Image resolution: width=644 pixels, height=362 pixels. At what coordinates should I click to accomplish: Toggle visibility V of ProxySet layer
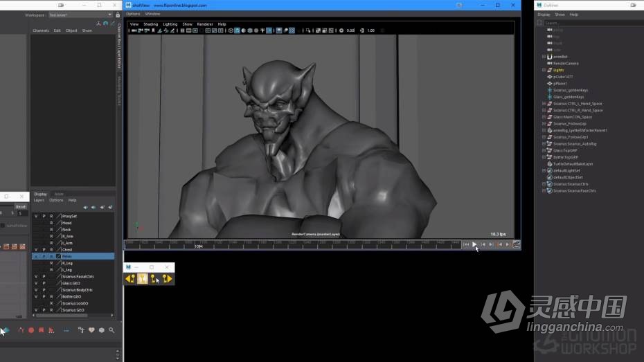point(36,216)
